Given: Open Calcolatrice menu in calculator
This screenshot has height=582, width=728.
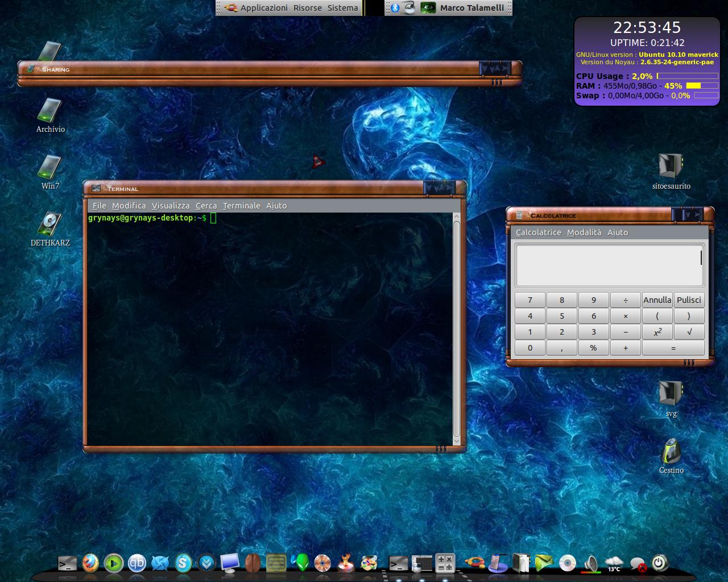Looking at the screenshot, I should coord(538,232).
